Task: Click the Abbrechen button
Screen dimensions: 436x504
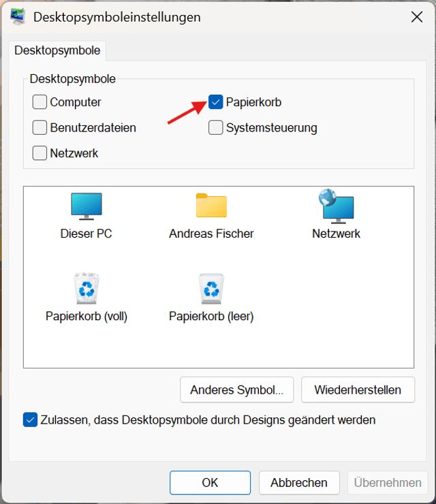Action: pos(299,482)
